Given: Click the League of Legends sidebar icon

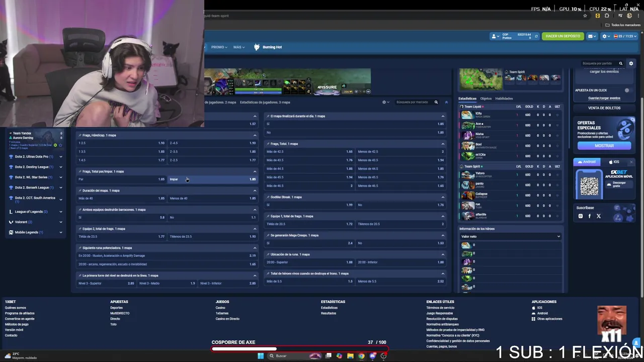Looking at the screenshot, I should (x=11, y=212).
